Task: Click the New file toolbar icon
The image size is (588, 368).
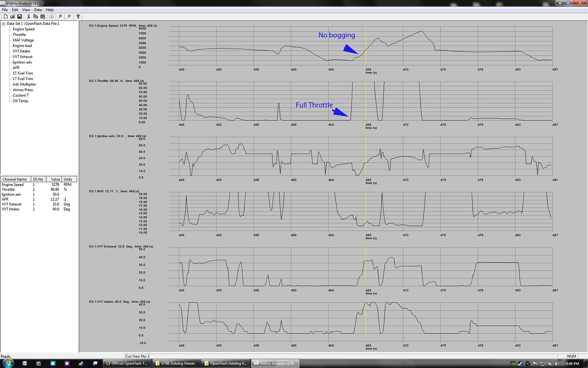Action: [x=5, y=16]
